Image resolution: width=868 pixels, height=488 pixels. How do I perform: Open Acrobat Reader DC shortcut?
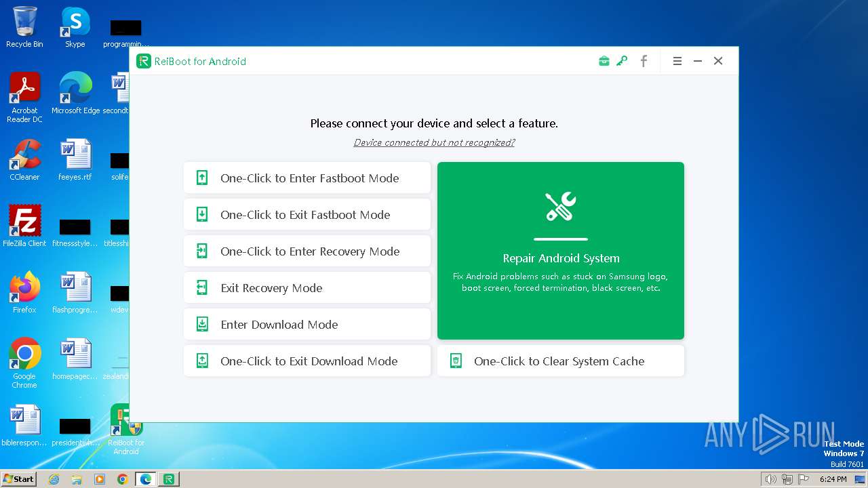click(x=24, y=98)
